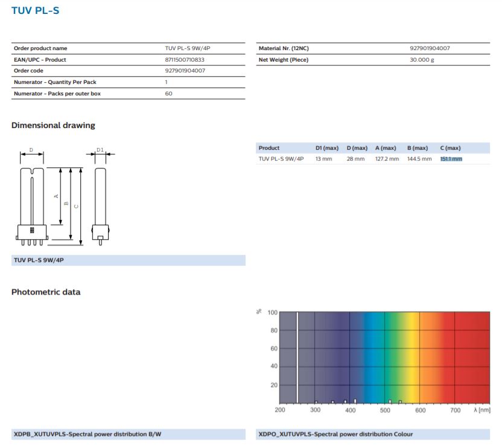The width and height of the screenshot is (502, 448).
Task: Click the '40' label on the chart's percent axis
Action: pyautogui.click(x=274, y=366)
